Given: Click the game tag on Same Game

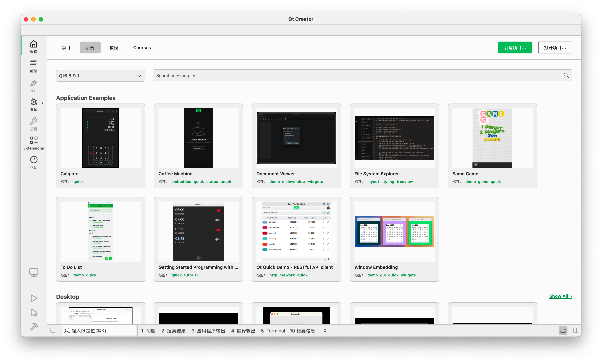Looking at the screenshot, I should tap(483, 181).
